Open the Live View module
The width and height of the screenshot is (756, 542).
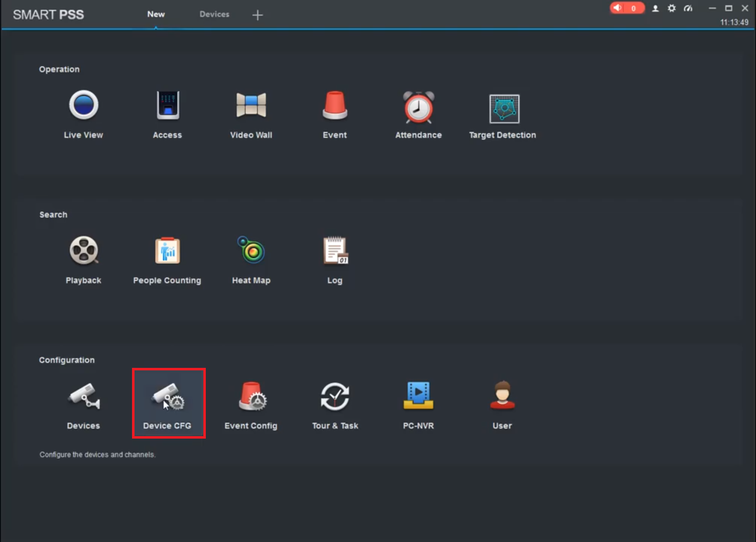[83, 114]
